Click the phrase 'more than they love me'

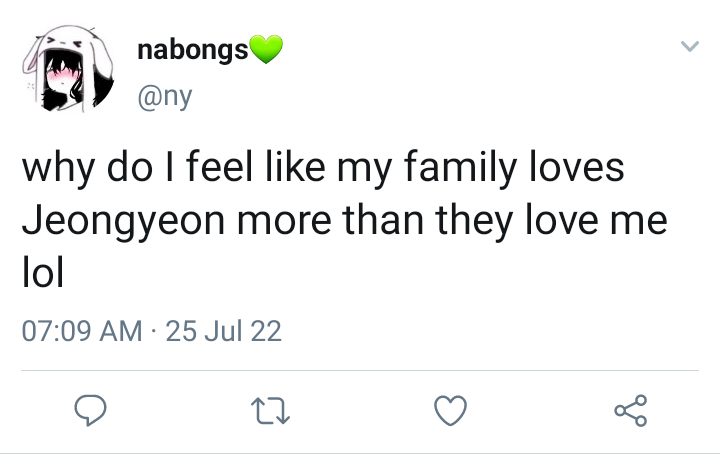coord(452,222)
